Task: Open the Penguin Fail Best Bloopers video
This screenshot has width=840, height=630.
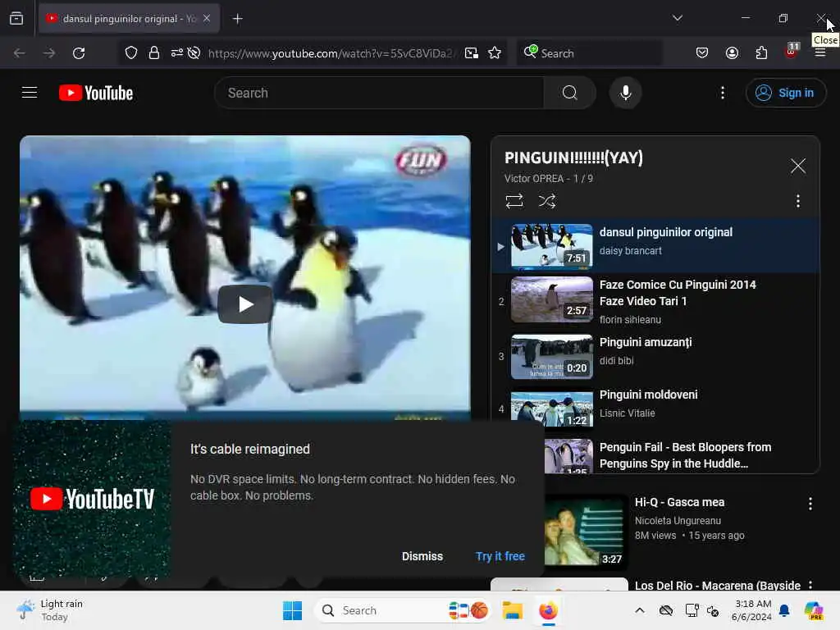Action: (685, 454)
